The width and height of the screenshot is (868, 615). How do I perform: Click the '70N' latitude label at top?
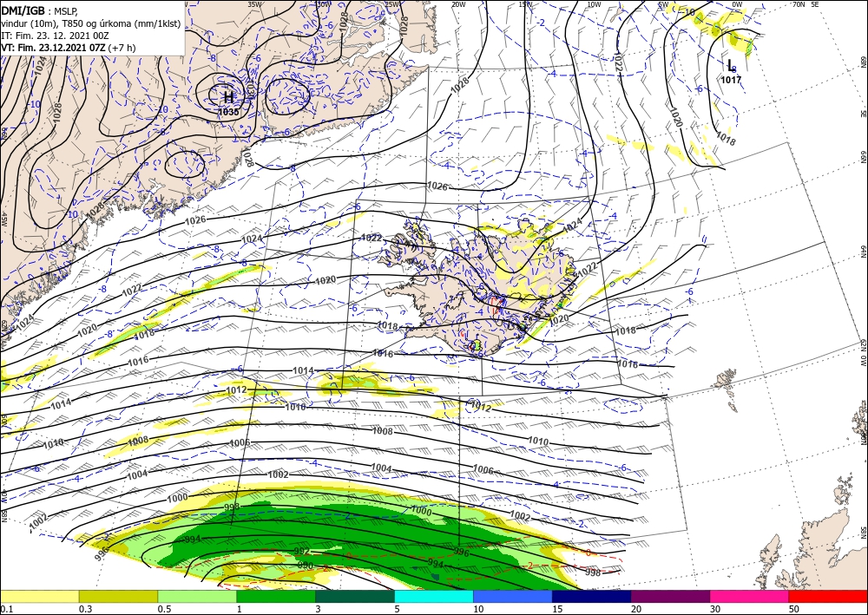tap(799, 4)
